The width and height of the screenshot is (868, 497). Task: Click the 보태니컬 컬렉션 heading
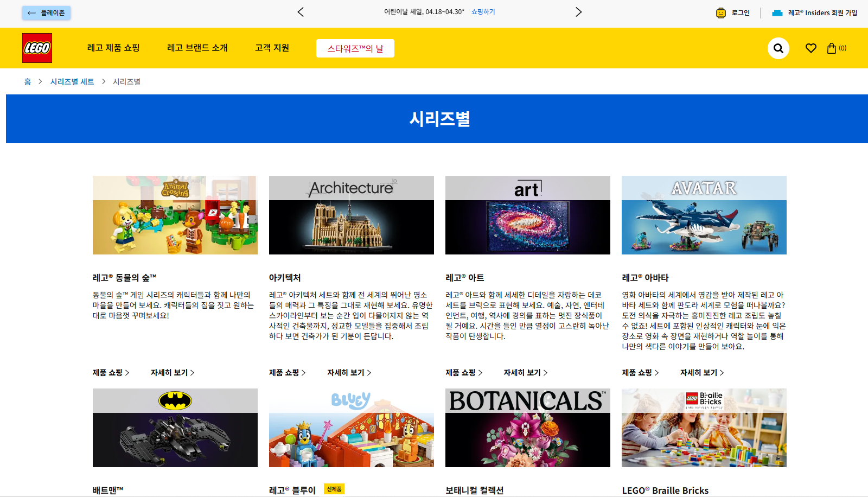click(x=474, y=490)
